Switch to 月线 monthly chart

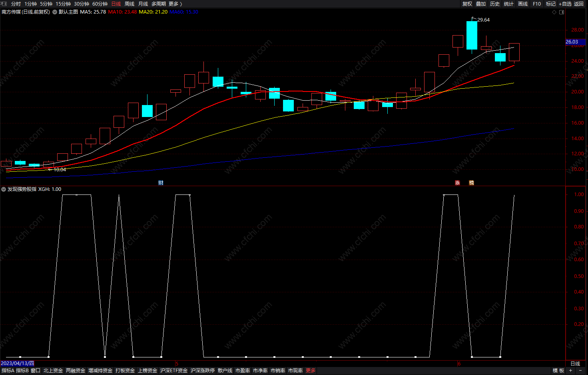click(x=143, y=4)
